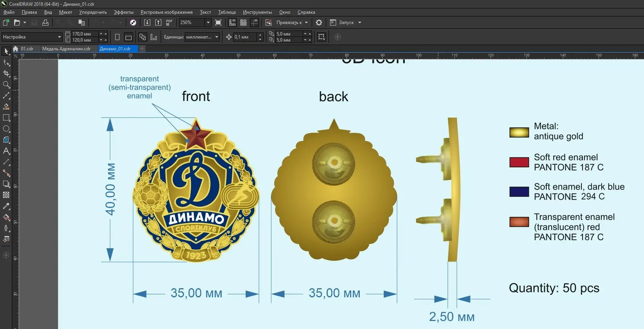
Task: Choose the Crop tool
Action: pos(6,74)
